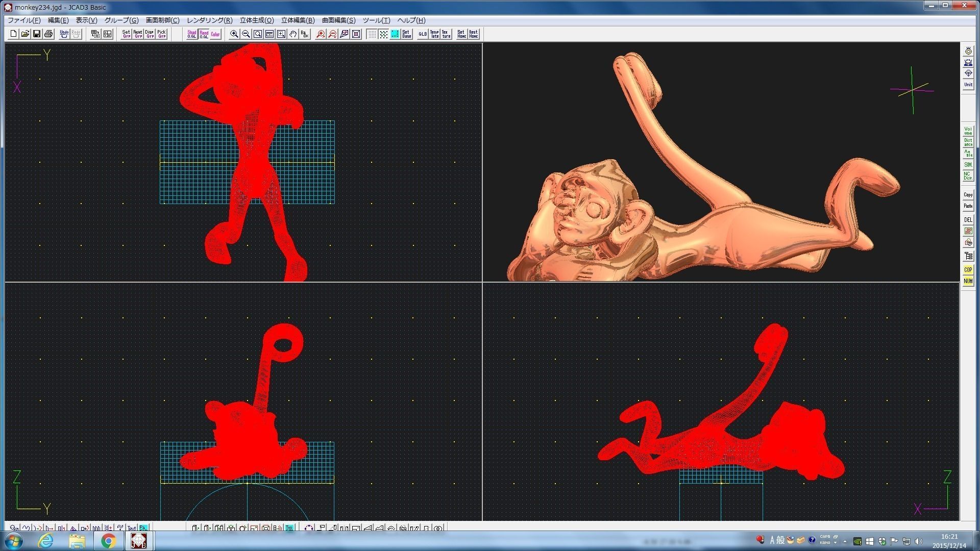
Task: Undo the last operation
Action: click(x=64, y=34)
